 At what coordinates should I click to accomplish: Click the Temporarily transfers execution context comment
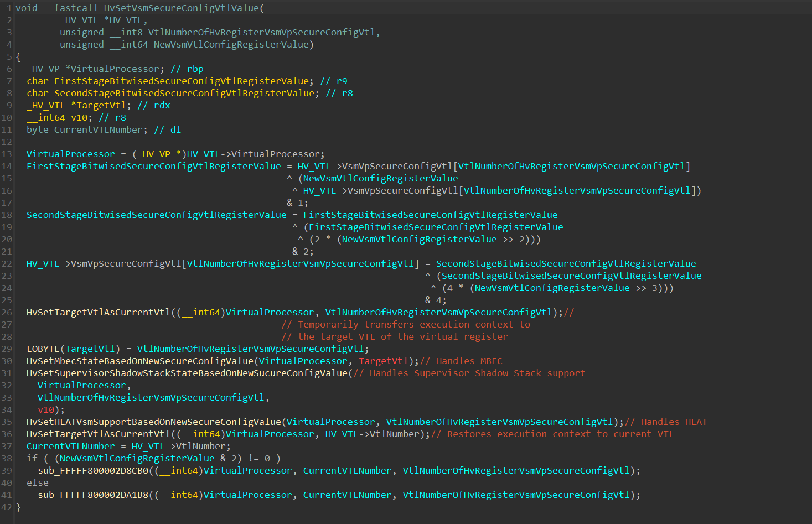pyautogui.click(x=405, y=324)
